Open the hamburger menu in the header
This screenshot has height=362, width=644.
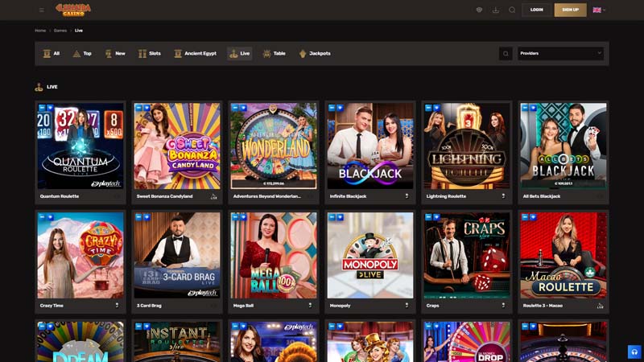pos(42,10)
